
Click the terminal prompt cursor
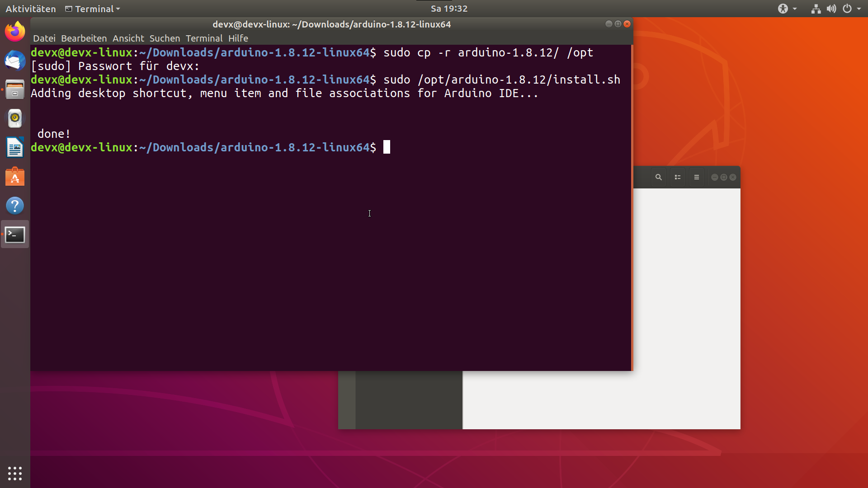tap(387, 147)
